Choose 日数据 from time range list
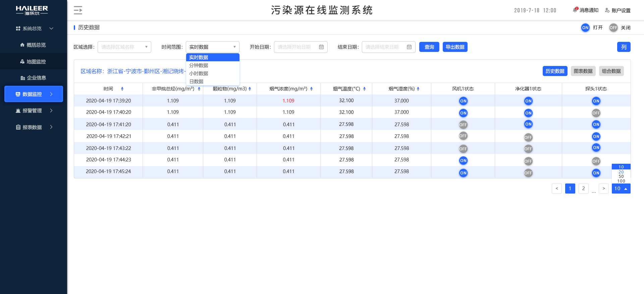644x294 pixels. [213, 81]
